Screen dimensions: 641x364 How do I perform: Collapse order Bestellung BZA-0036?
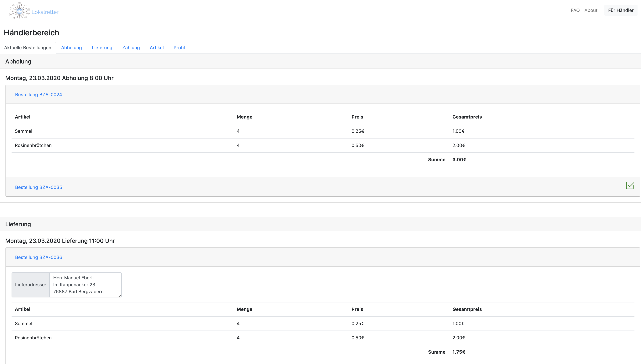tap(39, 257)
